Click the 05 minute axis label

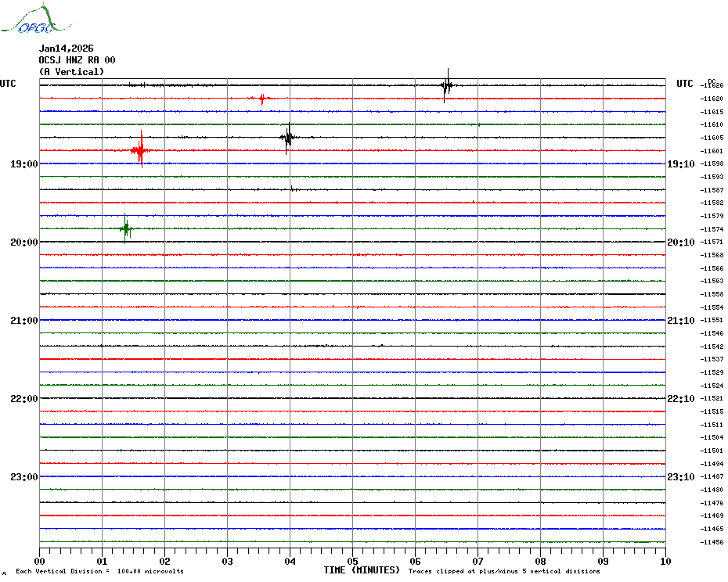pos(352,561)
